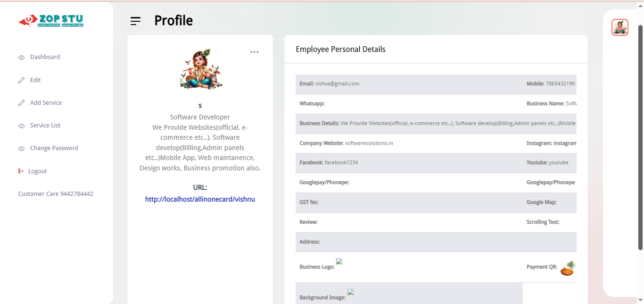
Task: Click the eye icon beside Dashboard
Action: pos(21,58)
